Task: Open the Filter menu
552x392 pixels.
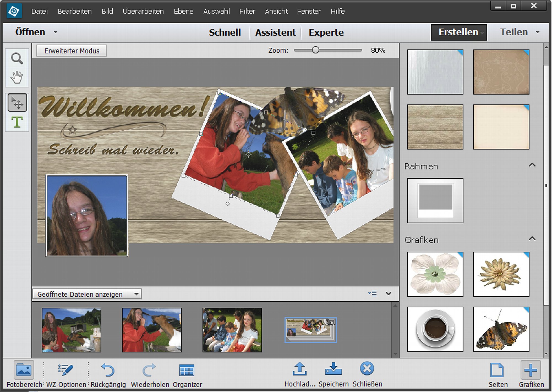Action: 247,11
